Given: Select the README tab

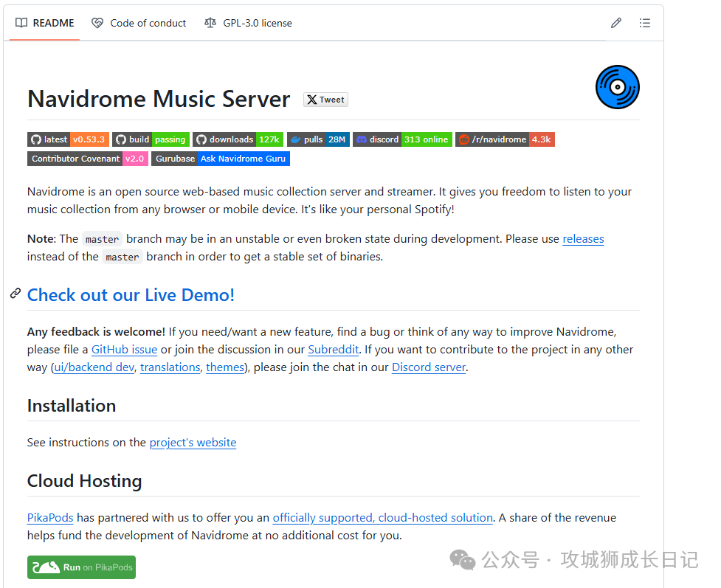Looking at the screenshot, I should [x=44, y=23].
